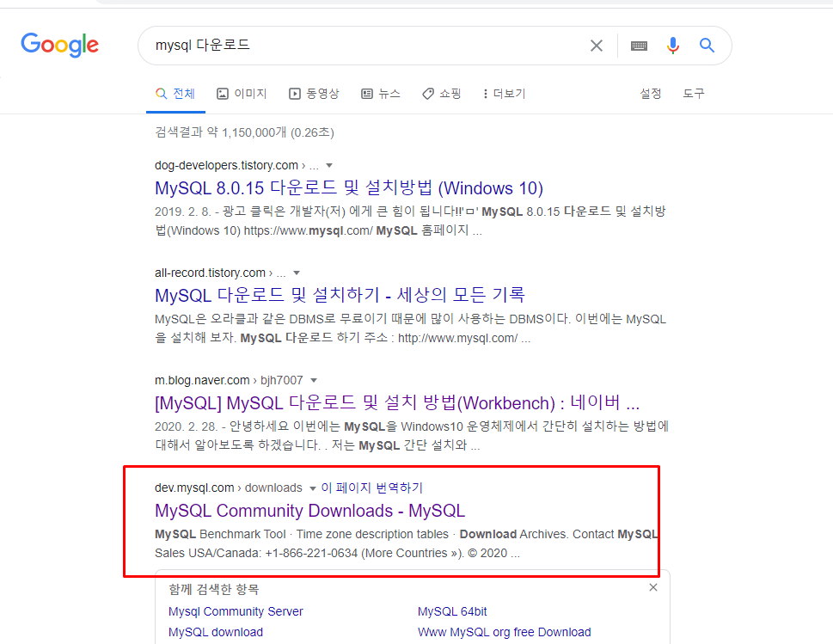833x644 pixels.
Task: Open the 쇼핑 tab
Action: 442,94
